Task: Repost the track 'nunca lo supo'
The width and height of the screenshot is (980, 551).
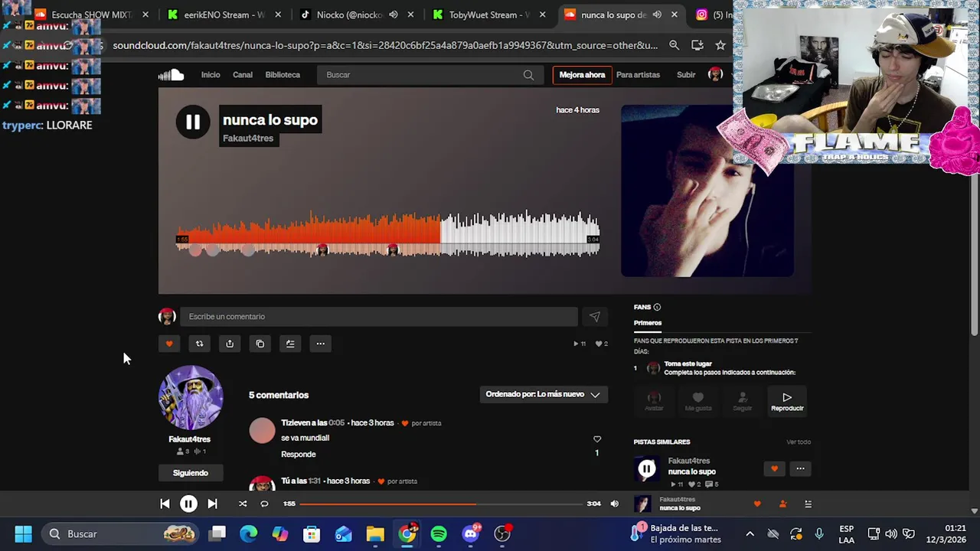Action: tap(199, 344)
